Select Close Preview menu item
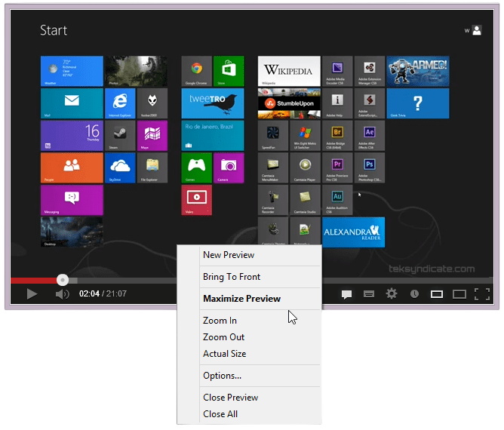 (x=230, y=398)
